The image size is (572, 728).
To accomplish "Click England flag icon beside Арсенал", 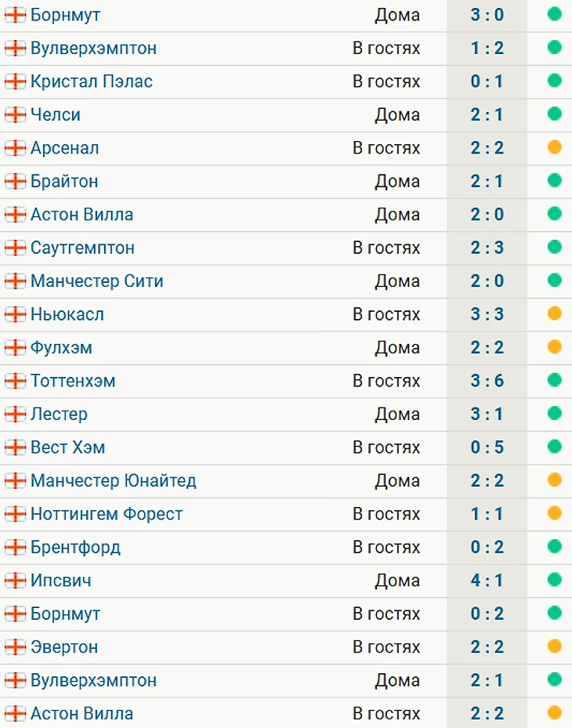I will click(x=15, y=148).
